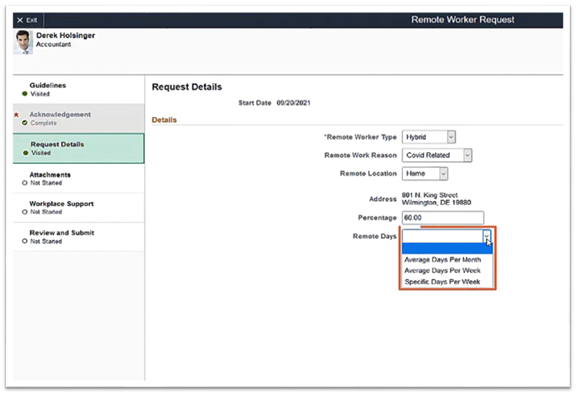Open the Acknowledgement step
This screenshot has height=398, width=576.
pos(78,118)
